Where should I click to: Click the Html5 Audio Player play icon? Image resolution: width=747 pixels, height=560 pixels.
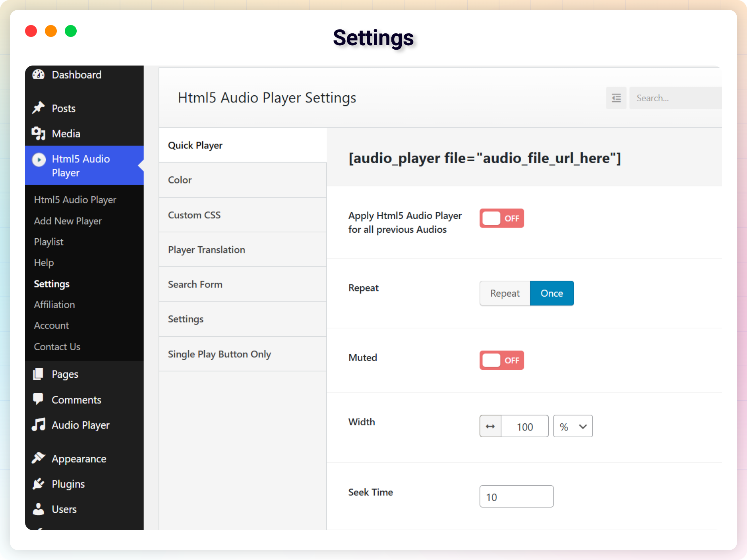(x=39, y=160)
